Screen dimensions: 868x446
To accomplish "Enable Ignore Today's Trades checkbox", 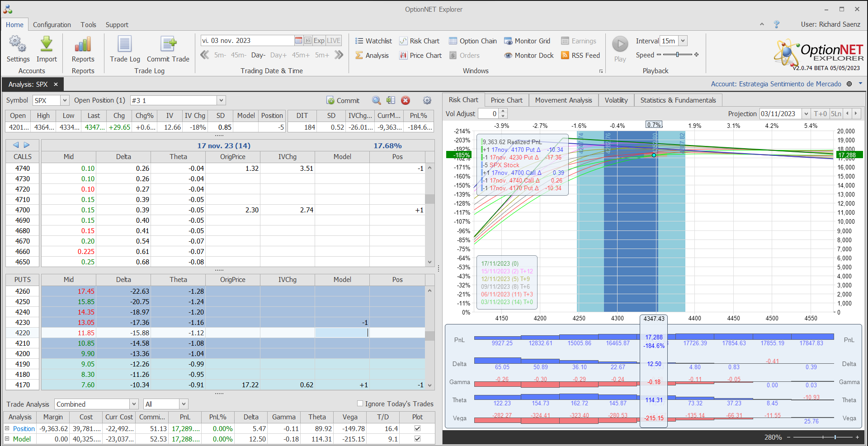I will click(360, 404).
